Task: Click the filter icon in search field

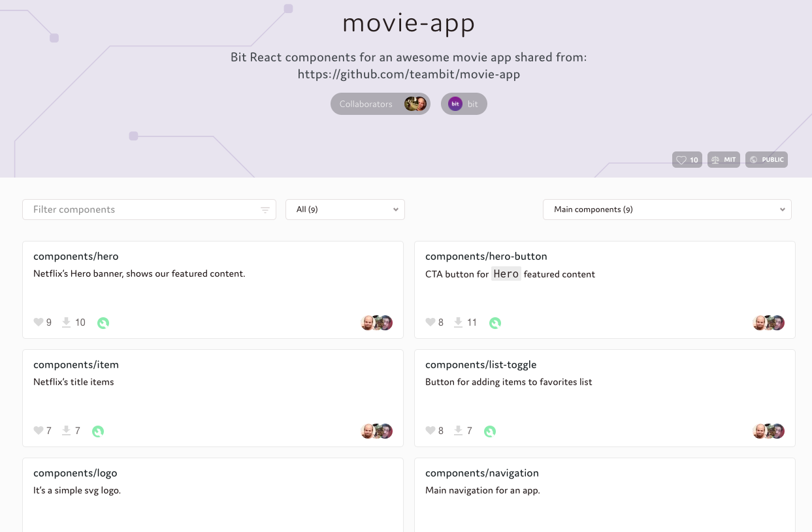Action: click(265, 210)
